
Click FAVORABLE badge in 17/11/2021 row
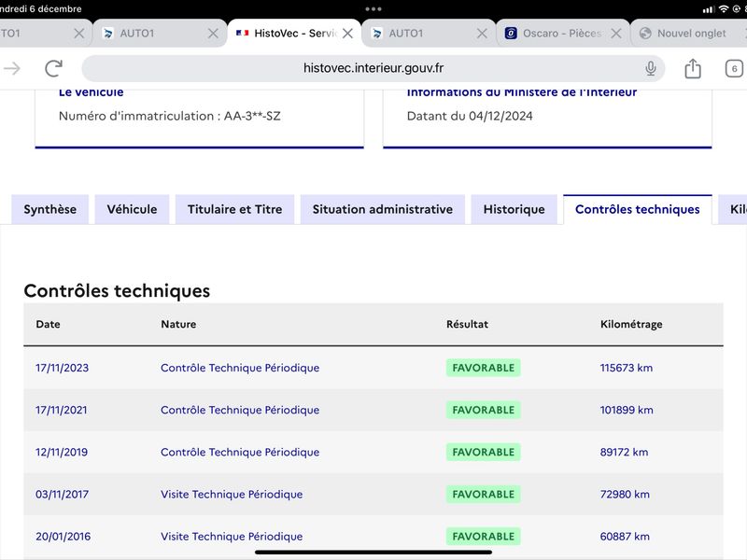pyautogui.click(x=483, y=410)
